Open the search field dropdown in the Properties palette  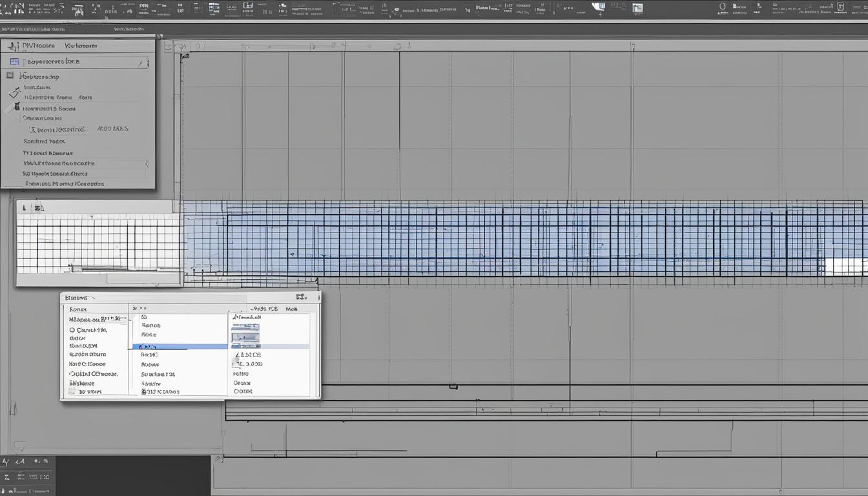click(141, 61)
